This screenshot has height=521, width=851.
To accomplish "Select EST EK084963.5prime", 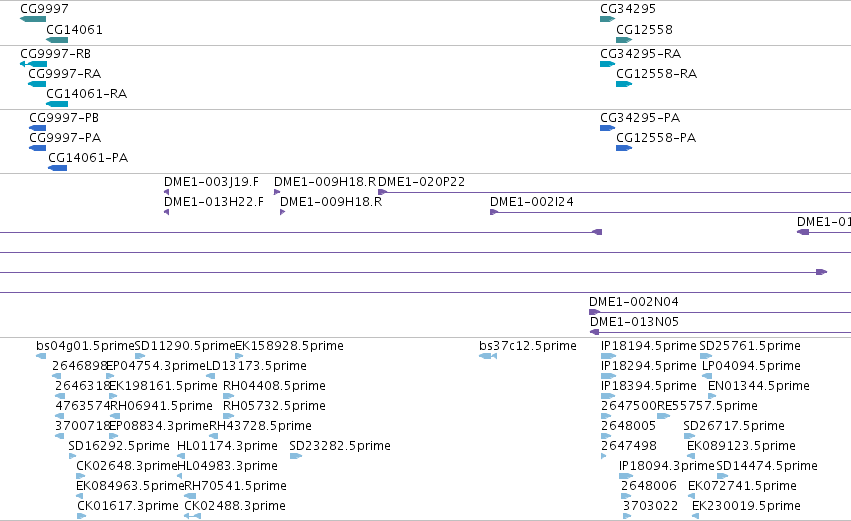I will [130, 486].
